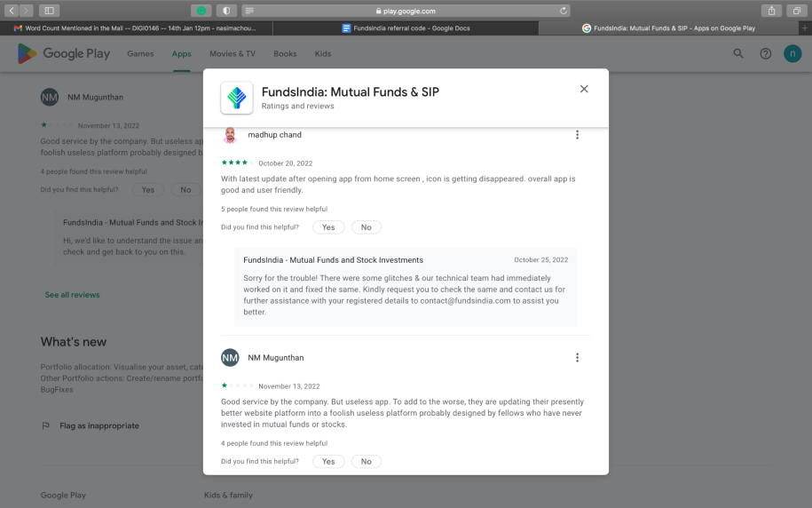Click No on background page review
The image size is (812, 508).
[x=185, y=190]
